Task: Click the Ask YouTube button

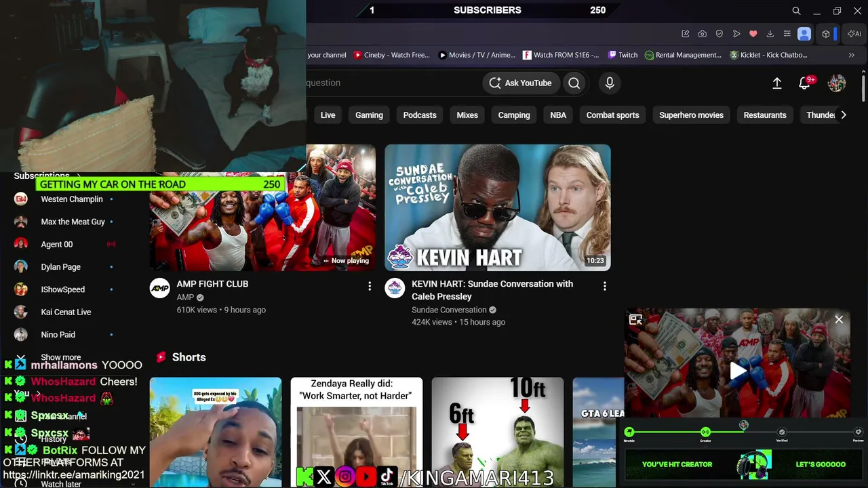Action: 521,83
